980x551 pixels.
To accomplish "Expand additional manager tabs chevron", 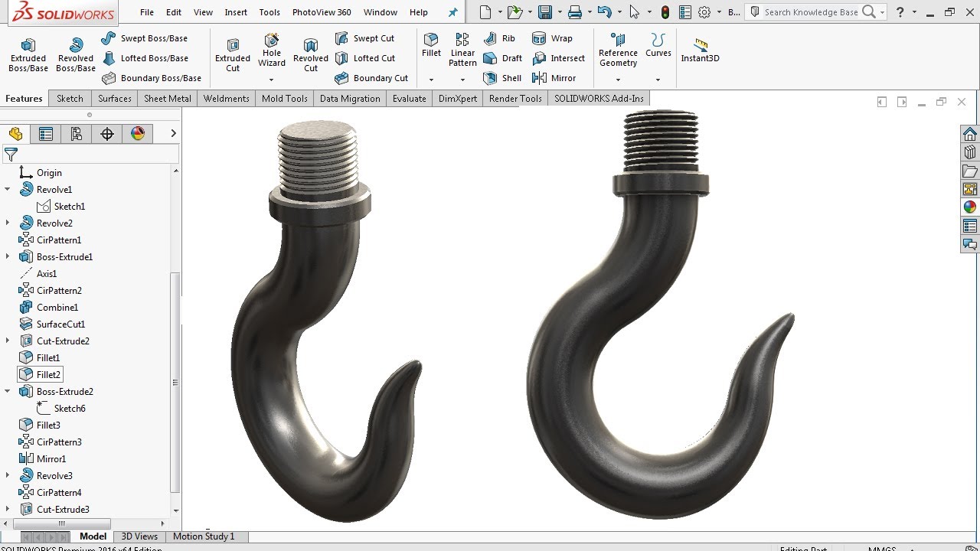I will 173,134.
